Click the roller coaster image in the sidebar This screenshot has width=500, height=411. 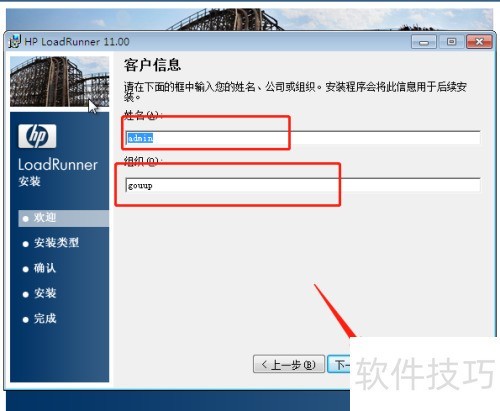coord(60,82)
